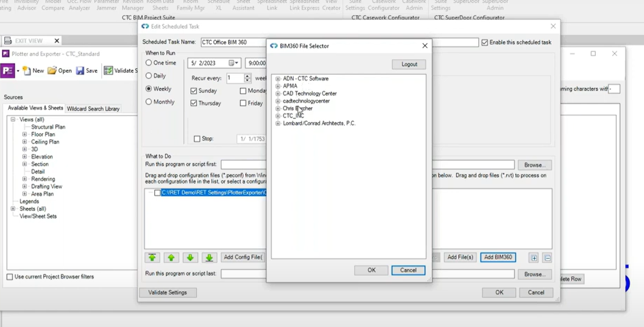Move config to bottom with last green arrow
The width and height of the screenshot is (644, 327).
click(209, 257)
